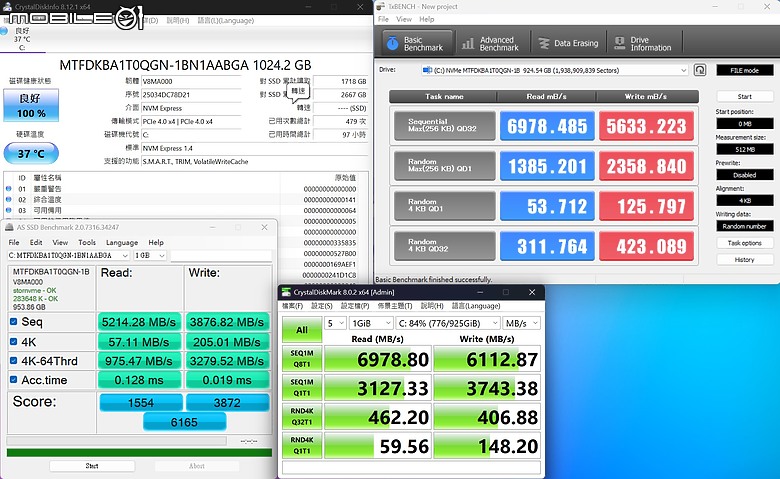Change Measurement size 512 MB setting
Image resolution: width=780 pixels, height=479 pixels.
[745, 149]
